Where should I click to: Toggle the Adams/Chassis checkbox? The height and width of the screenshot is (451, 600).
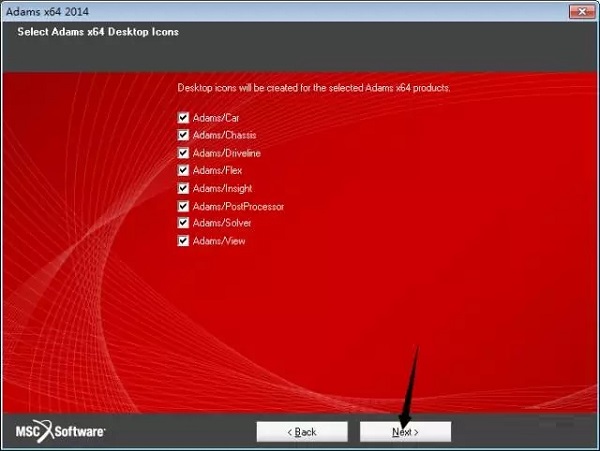click(x=183, y=135)
